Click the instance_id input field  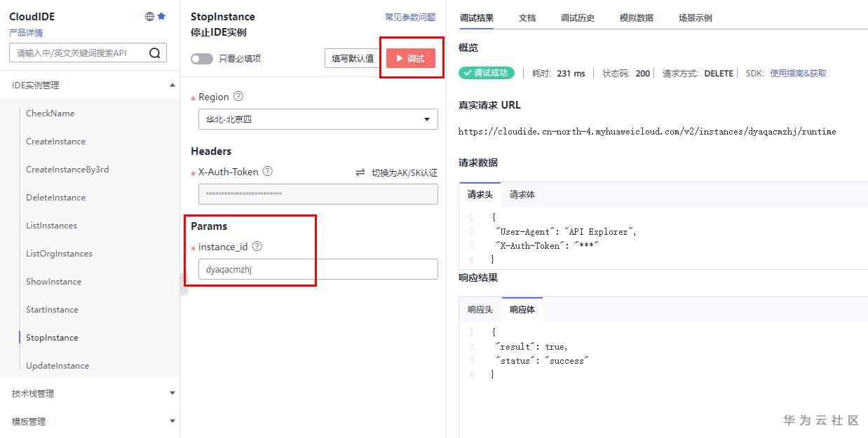click(318, 269)
